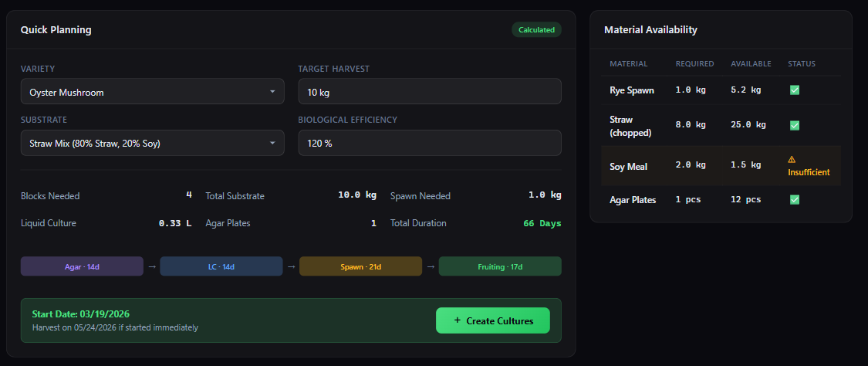868x366 pixels.
Task: Click the Calculated status badge
Action: click(536, 30)
